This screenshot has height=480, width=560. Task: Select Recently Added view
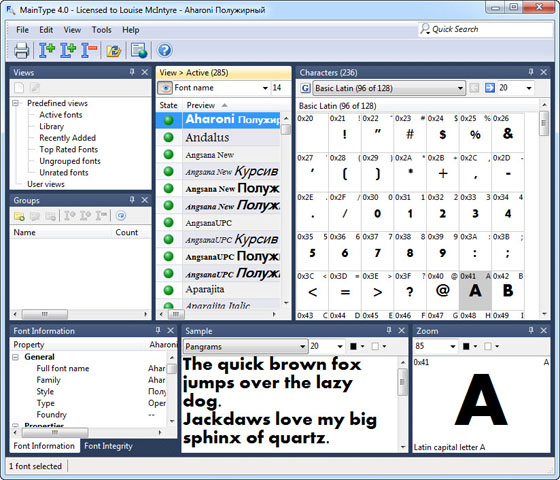68,138
